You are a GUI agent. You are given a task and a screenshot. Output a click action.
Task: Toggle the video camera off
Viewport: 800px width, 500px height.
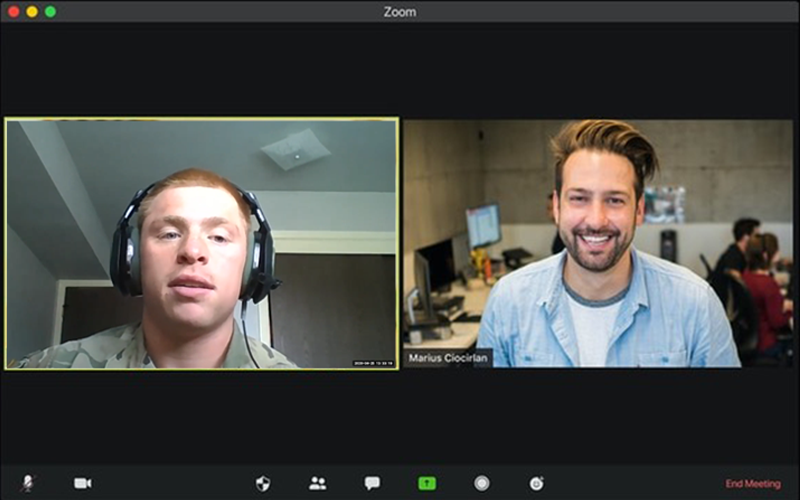tap(83, 483)
